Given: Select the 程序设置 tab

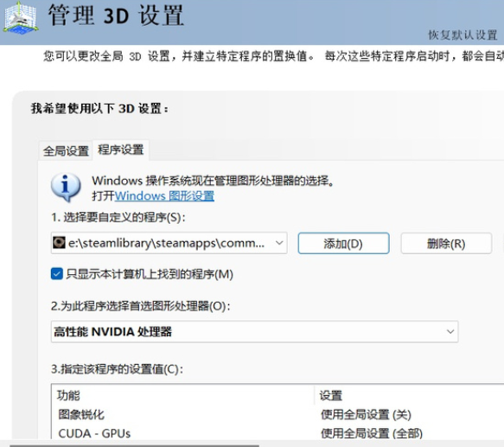Looking at the screenshot, I should (x=121, y=150).
